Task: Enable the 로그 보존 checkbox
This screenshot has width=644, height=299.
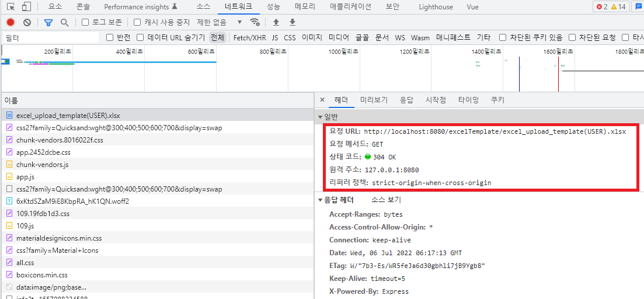Action: tap(85, 22)
